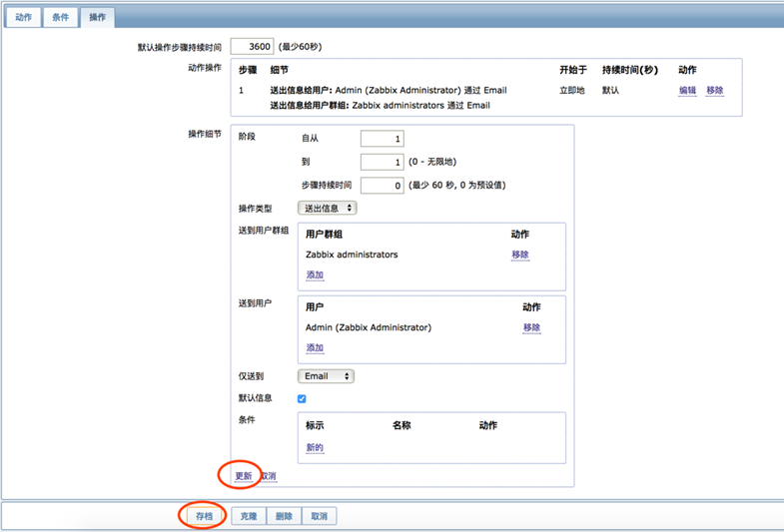Click the 删除 button

coord(284,516)
